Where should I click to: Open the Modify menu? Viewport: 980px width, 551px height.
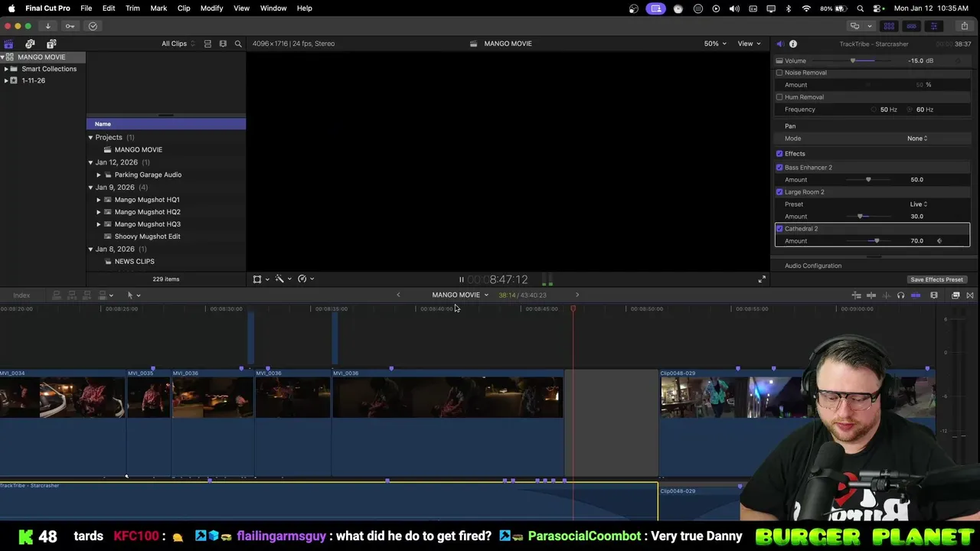point(211,8)
